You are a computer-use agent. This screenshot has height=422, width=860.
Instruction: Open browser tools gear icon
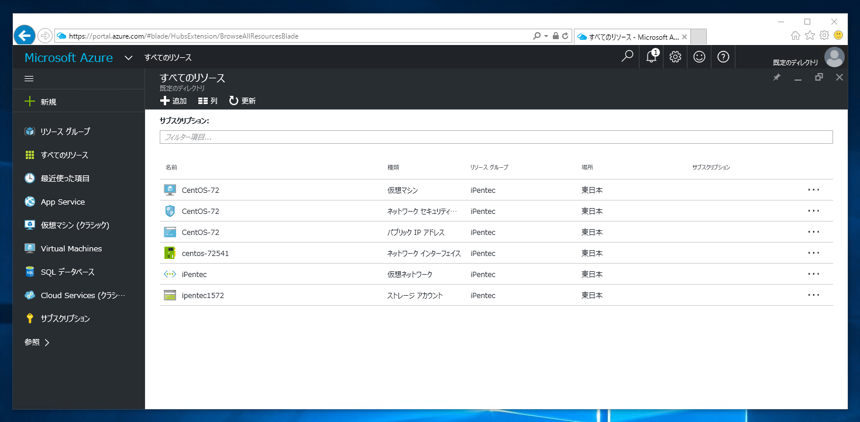[x=824, y=36]
